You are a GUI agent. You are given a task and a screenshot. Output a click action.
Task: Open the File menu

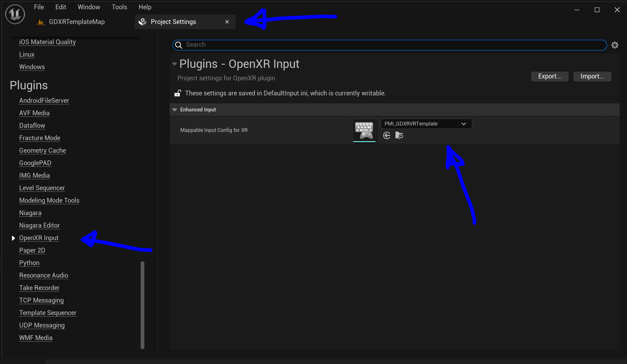point(39,7)
